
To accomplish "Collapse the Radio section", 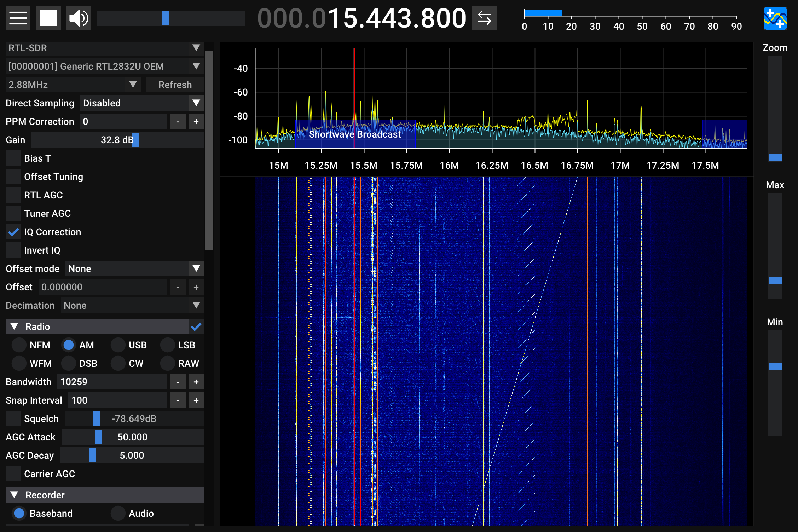I will click(x=97, y=326).
